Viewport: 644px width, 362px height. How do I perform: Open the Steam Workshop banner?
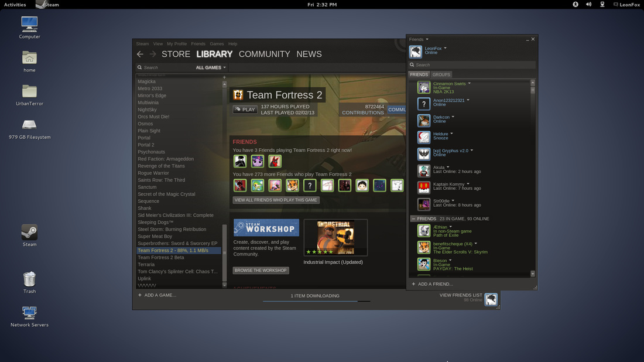point(266,228)
